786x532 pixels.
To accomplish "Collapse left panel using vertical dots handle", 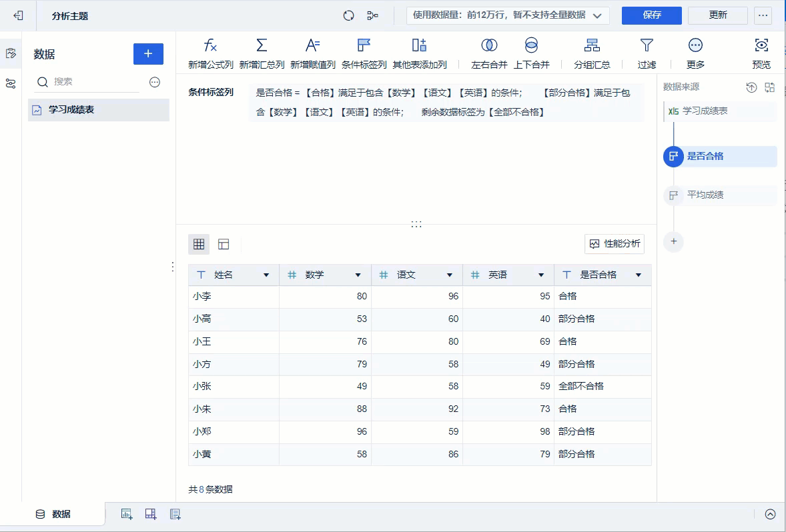I will pyautogui.click(x=172, y=267).
